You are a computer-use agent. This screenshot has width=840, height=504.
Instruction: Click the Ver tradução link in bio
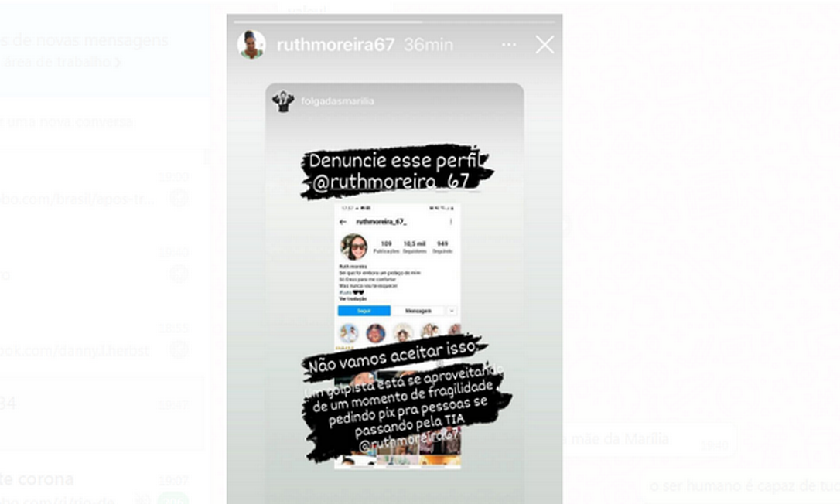353,299
